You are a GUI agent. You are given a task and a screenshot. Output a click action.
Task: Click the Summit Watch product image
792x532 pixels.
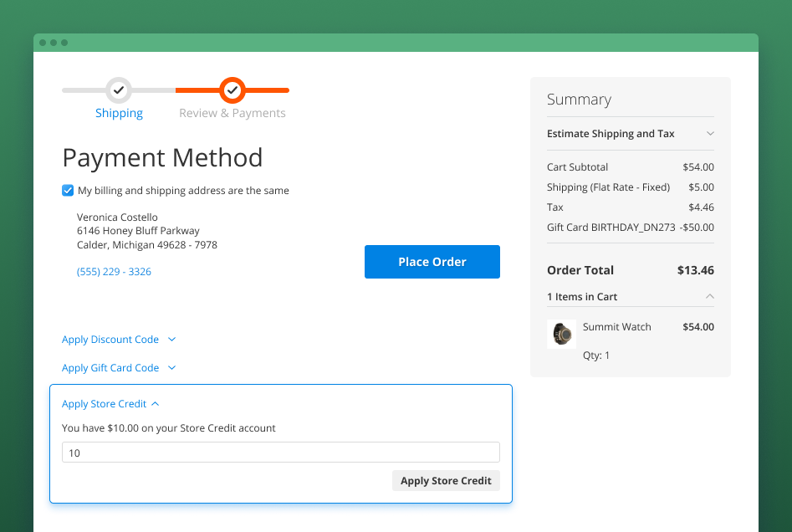pos(561,334)
